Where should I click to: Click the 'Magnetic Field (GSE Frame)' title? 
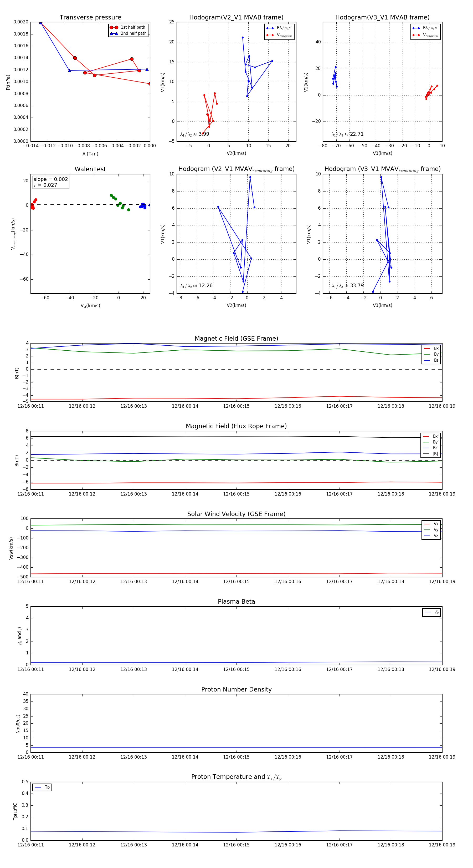point(236,339)
